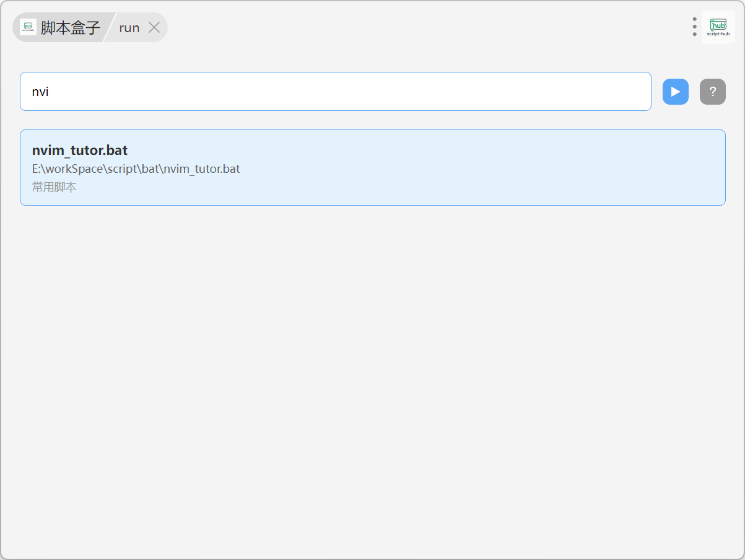The width and height of the screenshot is (745, 560).
Task: Click the small hub icon beside 脚本盒子
Action: 28,27
